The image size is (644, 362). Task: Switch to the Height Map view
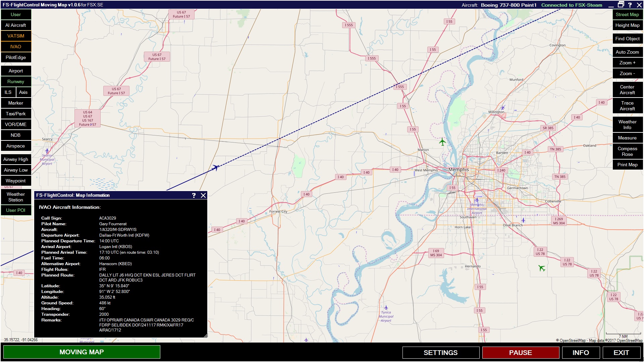pyautogui.click(x=627, y=25)
